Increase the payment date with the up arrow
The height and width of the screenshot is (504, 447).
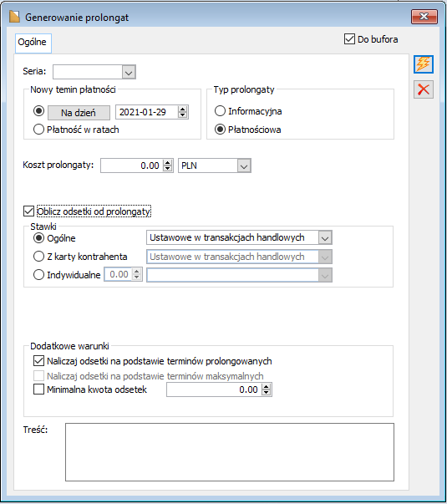click(x=182, y=109)
